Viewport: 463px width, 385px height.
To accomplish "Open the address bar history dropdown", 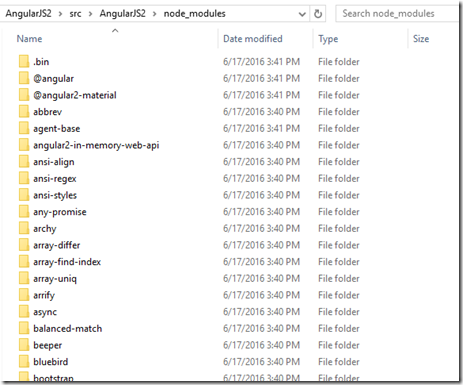I will 302,14.
